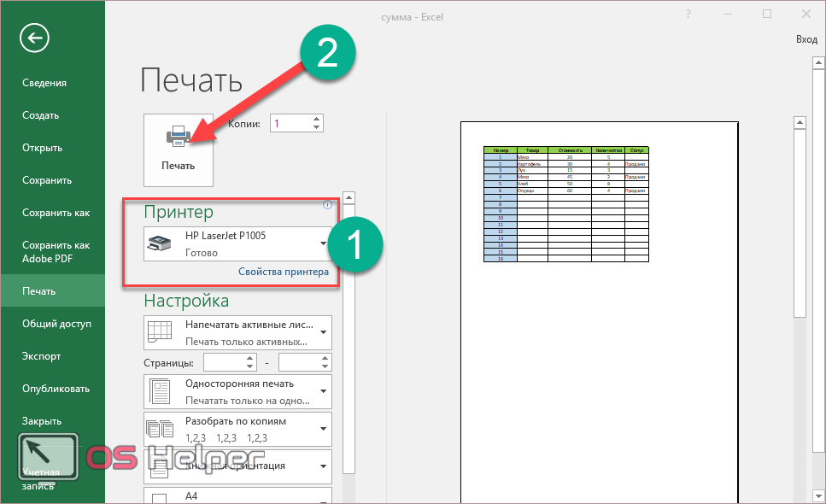Click the preview scrollbar up arrow
This screenshot has height=504, width=826.
point(800,123)
